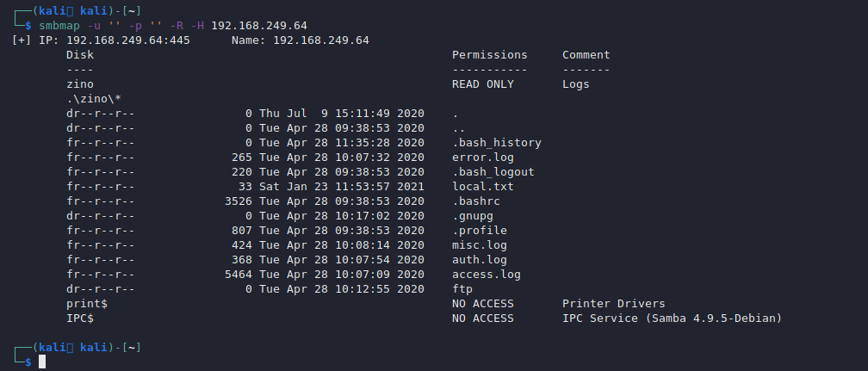
Task: Click the .bash_logout filename
Action: 493,172
